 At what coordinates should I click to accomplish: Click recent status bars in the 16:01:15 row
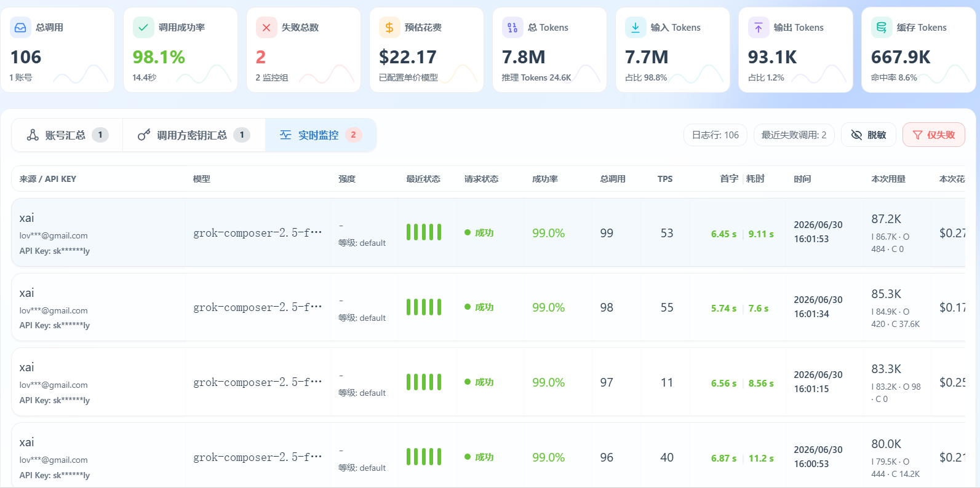pos(424,382)
